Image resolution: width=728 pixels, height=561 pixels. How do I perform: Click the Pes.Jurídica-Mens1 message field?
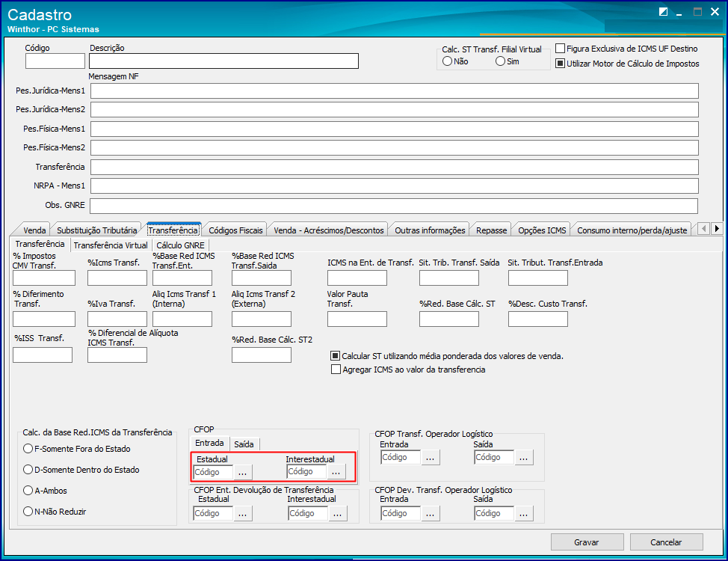coord(395,91)
